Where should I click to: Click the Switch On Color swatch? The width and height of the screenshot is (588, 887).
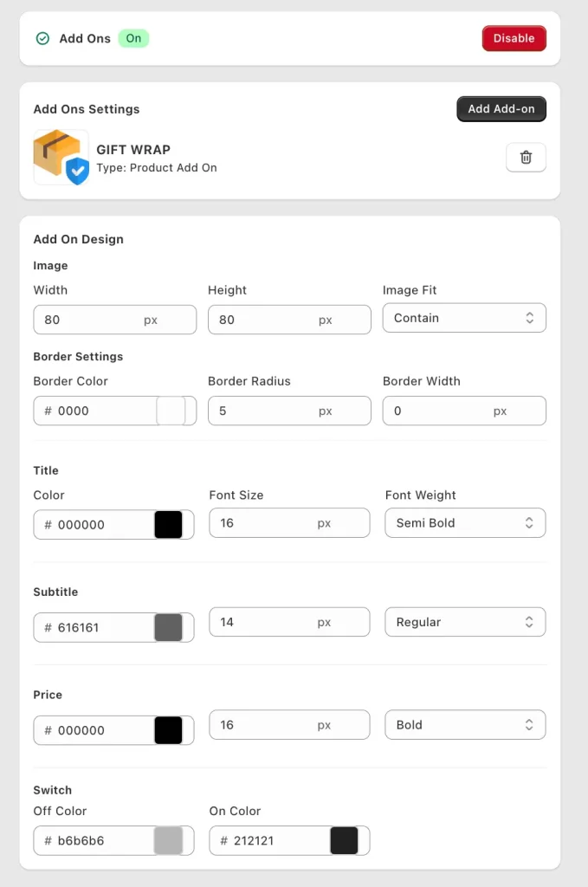pyautogui.click(x=344, y=841)
